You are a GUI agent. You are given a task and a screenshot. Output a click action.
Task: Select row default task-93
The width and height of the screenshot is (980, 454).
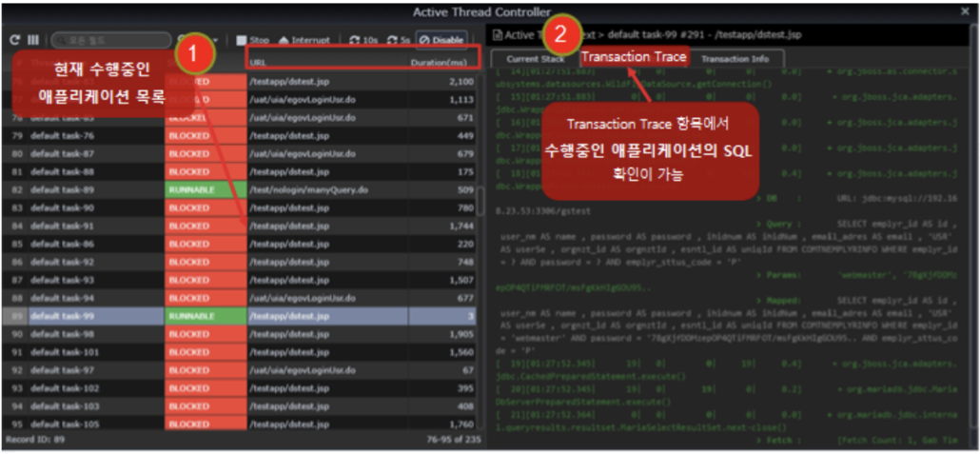pos(241,280)
